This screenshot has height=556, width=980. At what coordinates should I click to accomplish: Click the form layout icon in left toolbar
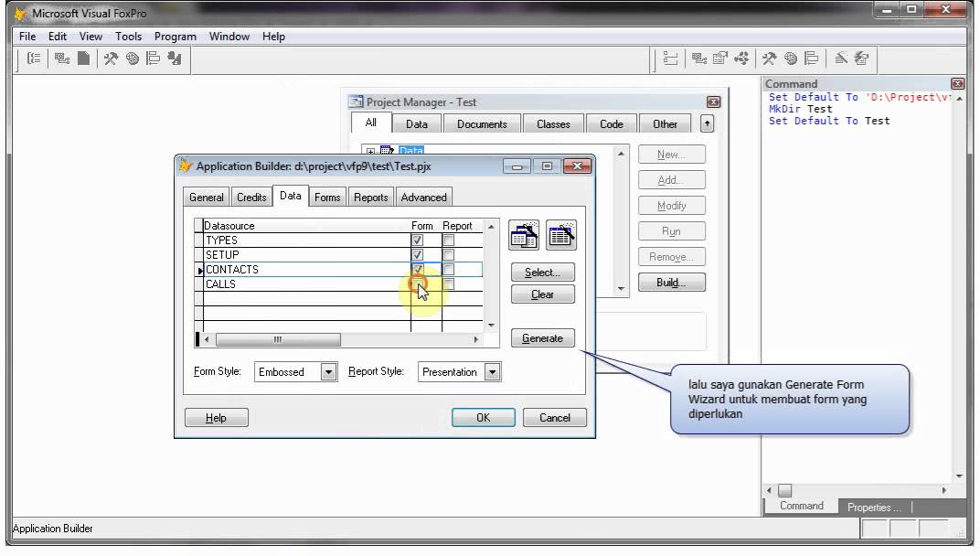click(x=154, y=59)
